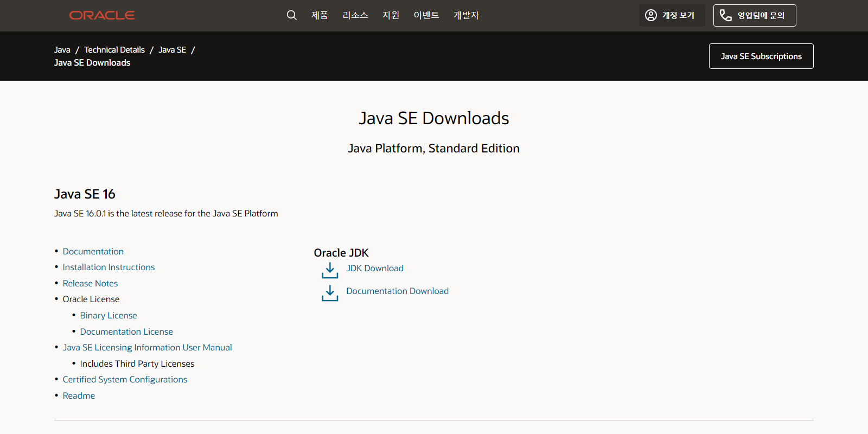Open Java SE Subscriptions
Screen dimensions: 868x434
(x=761, y=56)
